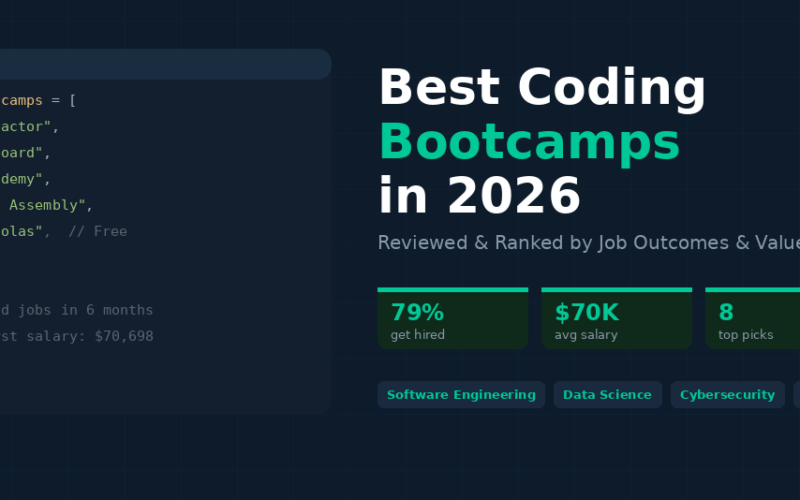
Task: Click the $70K avg salary stat card
Action: [x=616, y=318]
